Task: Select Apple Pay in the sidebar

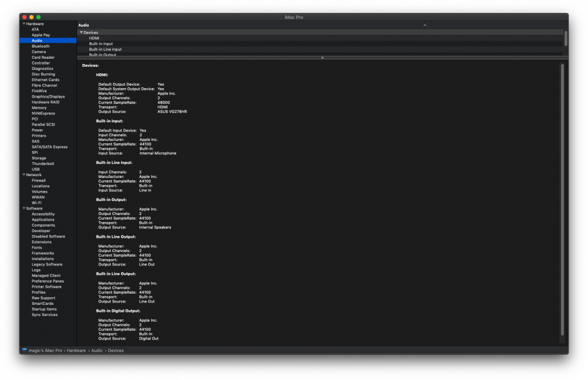Action: [41, 35]
